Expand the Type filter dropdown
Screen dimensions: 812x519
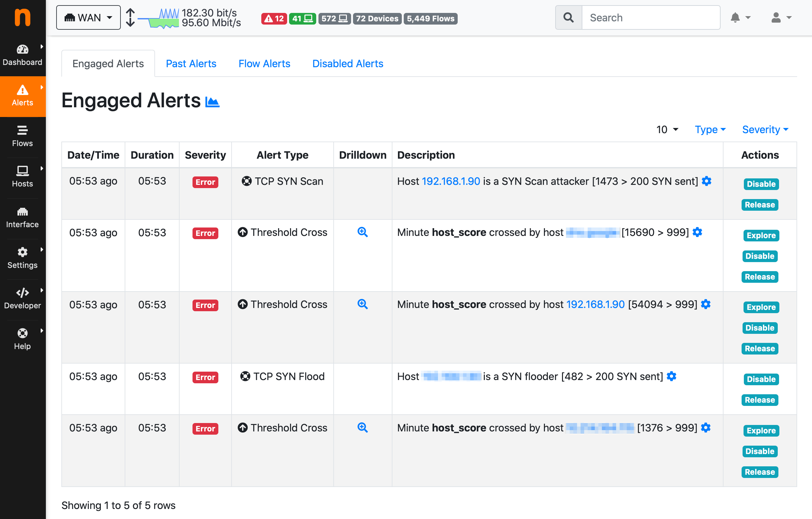click(x=710, y=130)
